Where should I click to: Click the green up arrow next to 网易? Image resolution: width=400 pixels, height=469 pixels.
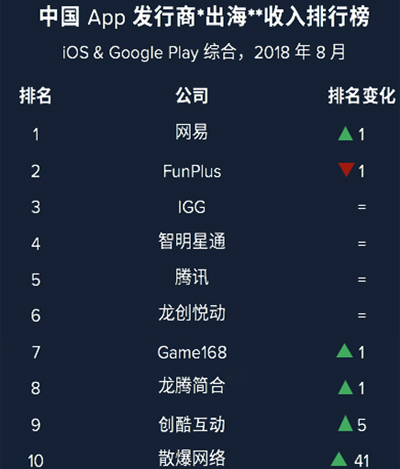click(x=345, y=134)
